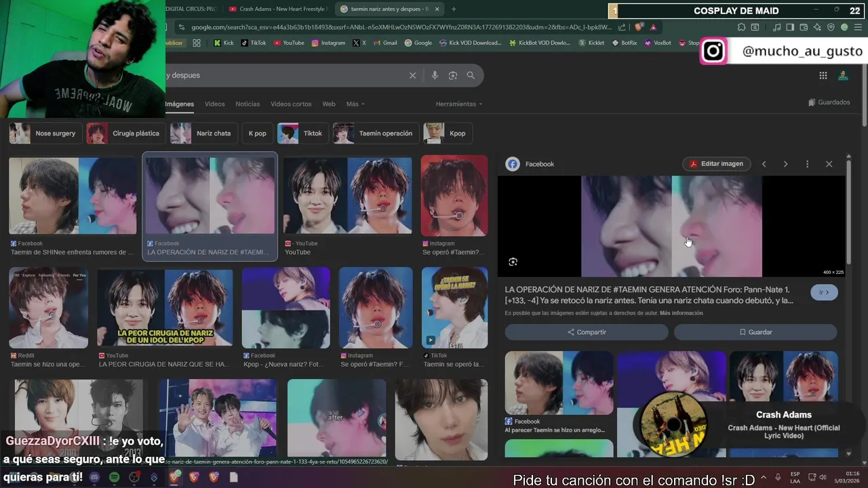
Task: Start voice search with microphone icon
Action: click(435, 75)
